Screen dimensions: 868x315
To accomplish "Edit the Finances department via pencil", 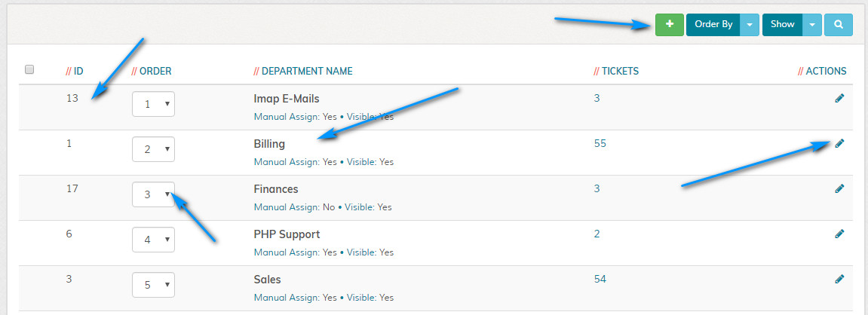I will click(839, 188).
